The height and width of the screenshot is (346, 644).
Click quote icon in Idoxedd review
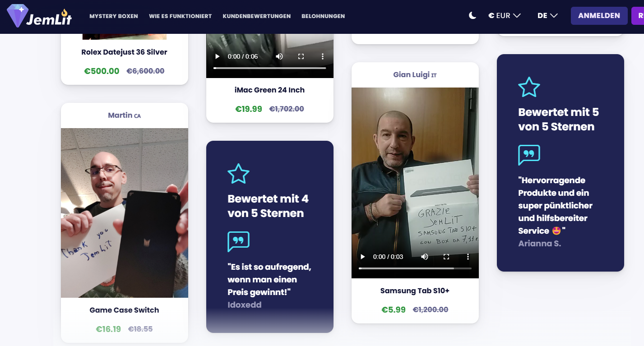tap(238, 242)
